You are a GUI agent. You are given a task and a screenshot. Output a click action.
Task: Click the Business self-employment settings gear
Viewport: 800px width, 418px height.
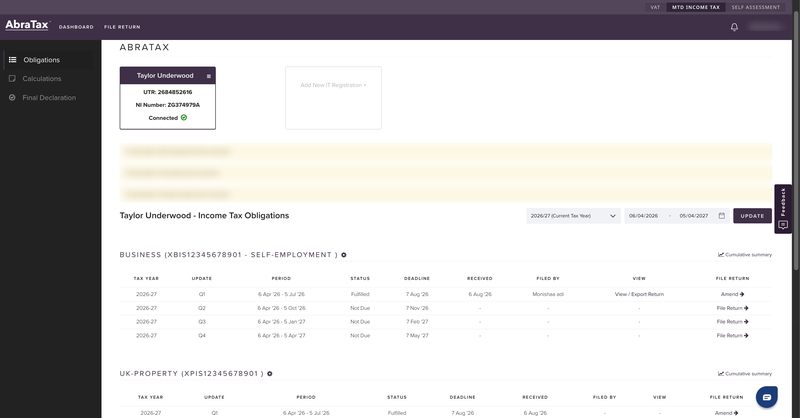[x=344, y=255]
